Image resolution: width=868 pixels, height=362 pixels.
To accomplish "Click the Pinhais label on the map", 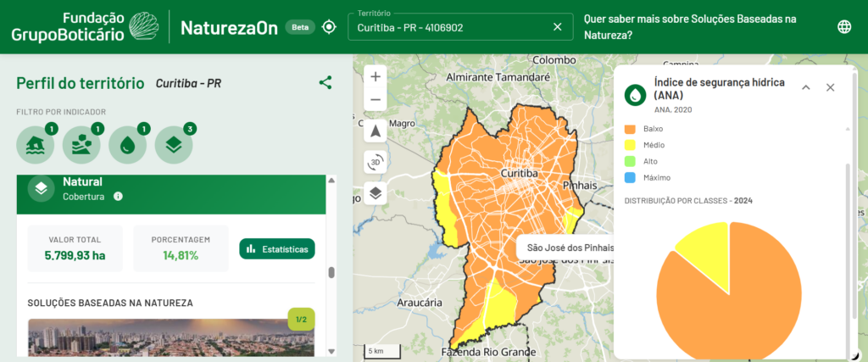I will (580, 186).
